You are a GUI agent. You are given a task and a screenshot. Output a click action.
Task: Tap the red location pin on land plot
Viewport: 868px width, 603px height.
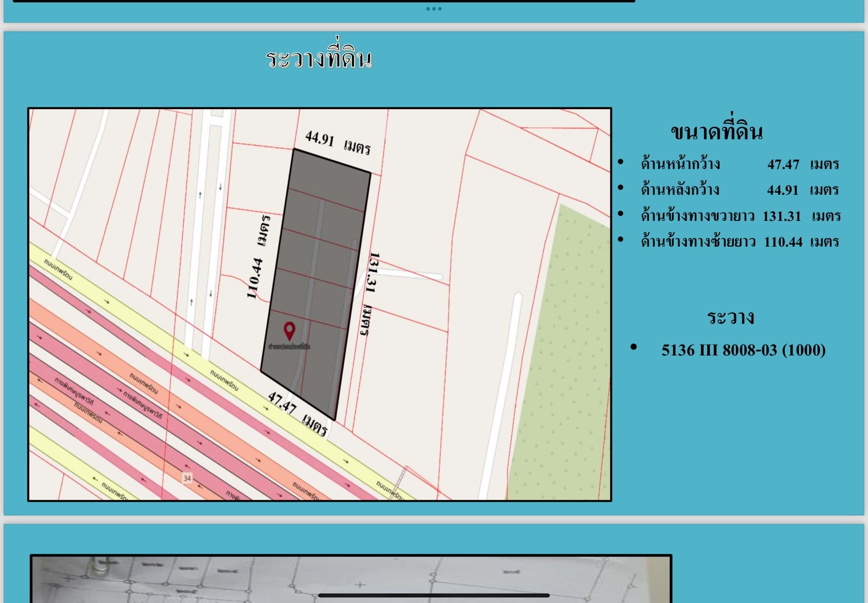289,331
